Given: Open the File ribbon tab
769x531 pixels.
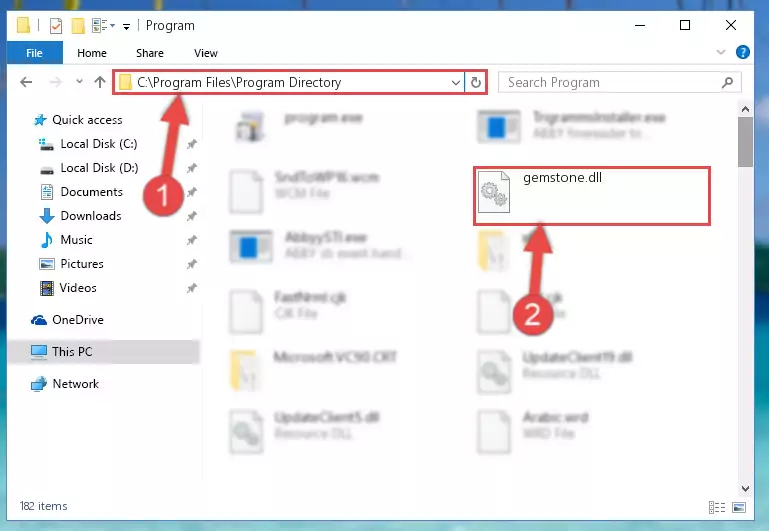Looking at the screenshot, I should (x=34, y=53).
